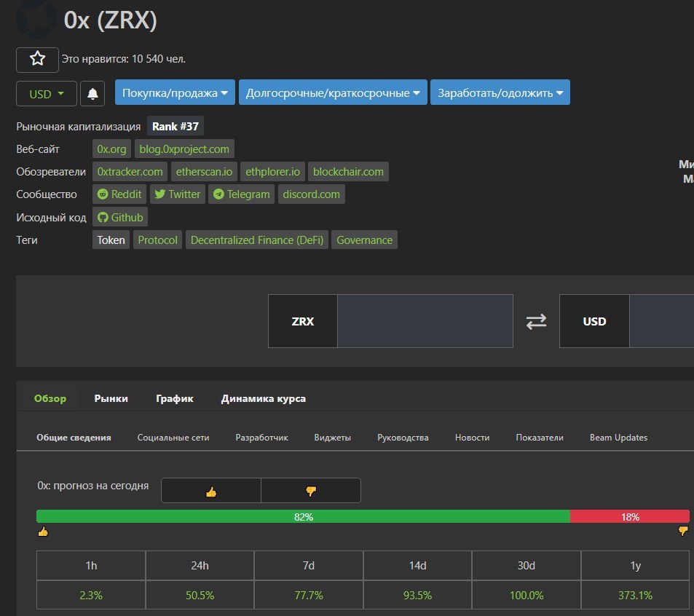This screenshot has width=694, height=616.
Task: Expand the Покупка/продажа dropdown
Action: [175, 92]
